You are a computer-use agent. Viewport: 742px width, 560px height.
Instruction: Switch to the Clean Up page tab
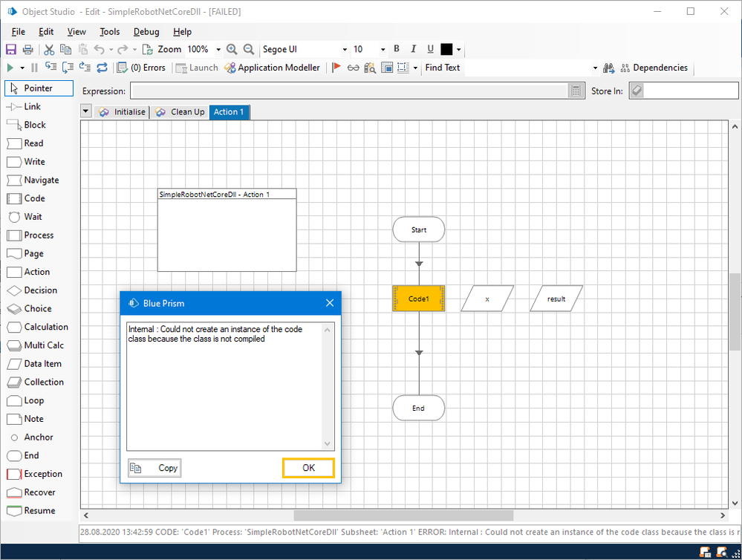coord(180,111)
